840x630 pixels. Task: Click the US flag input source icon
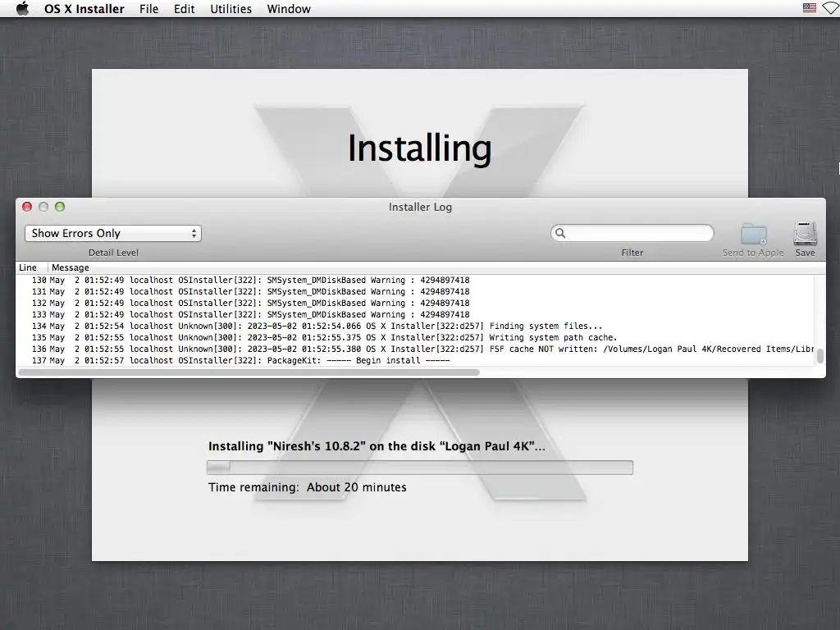click(810, 8)
